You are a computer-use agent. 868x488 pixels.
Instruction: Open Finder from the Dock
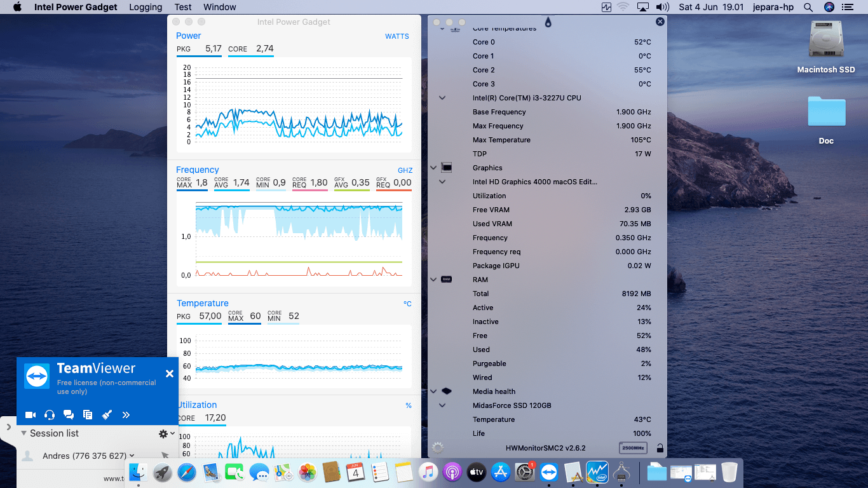pyautogui.click(x=139, y=472)
